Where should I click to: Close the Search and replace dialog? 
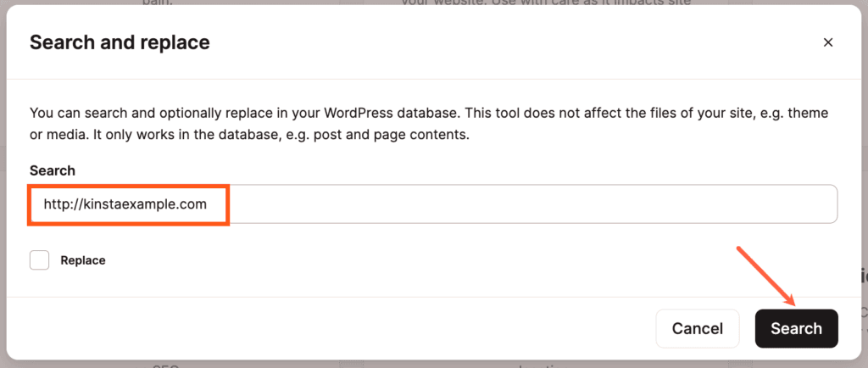click(x=828, y=42)
